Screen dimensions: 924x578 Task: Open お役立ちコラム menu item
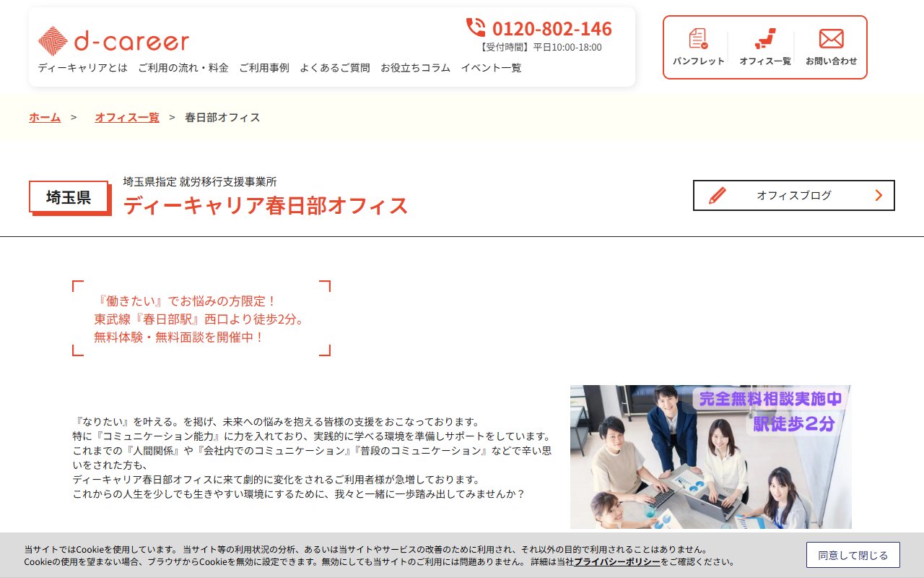click(x=416, y=68)
